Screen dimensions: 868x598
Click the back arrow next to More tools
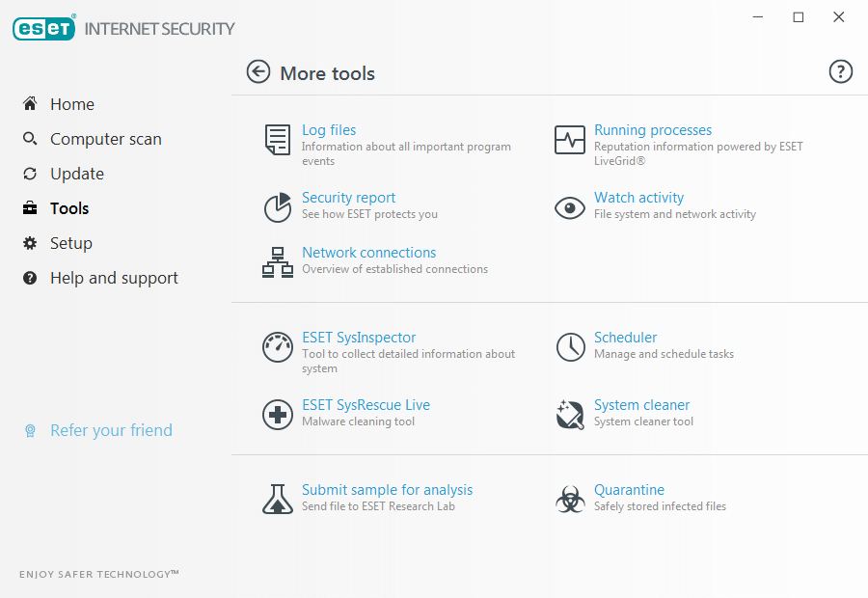(258, 72)
